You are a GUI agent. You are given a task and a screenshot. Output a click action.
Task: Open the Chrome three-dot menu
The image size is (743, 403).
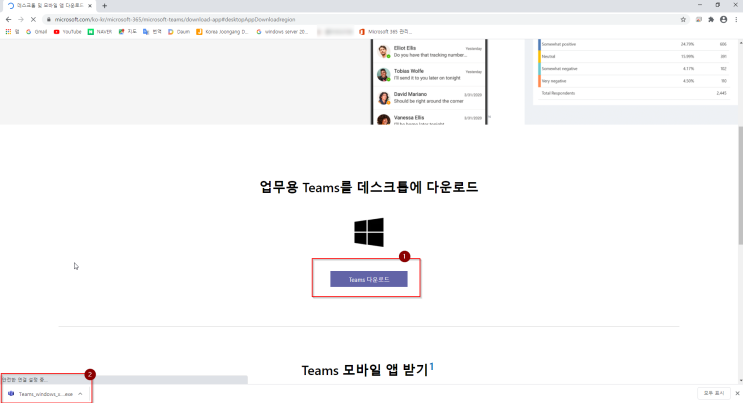click(736, 19)
